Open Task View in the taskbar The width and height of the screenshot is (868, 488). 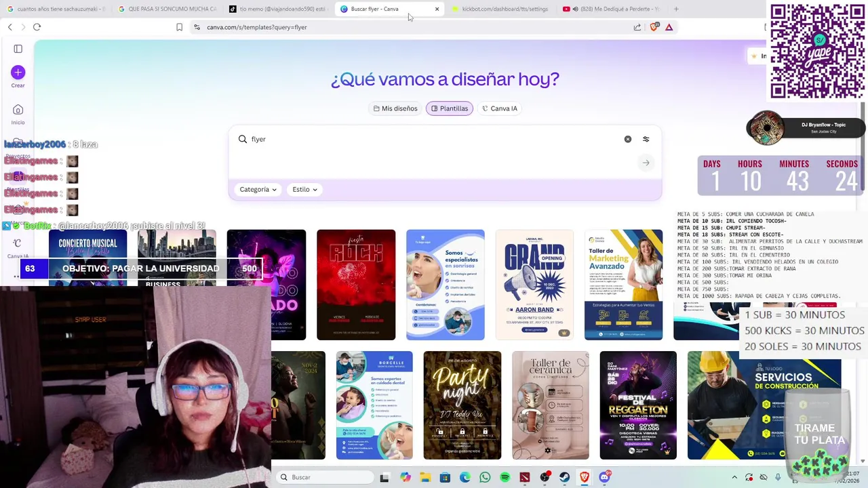click(384, 477)
